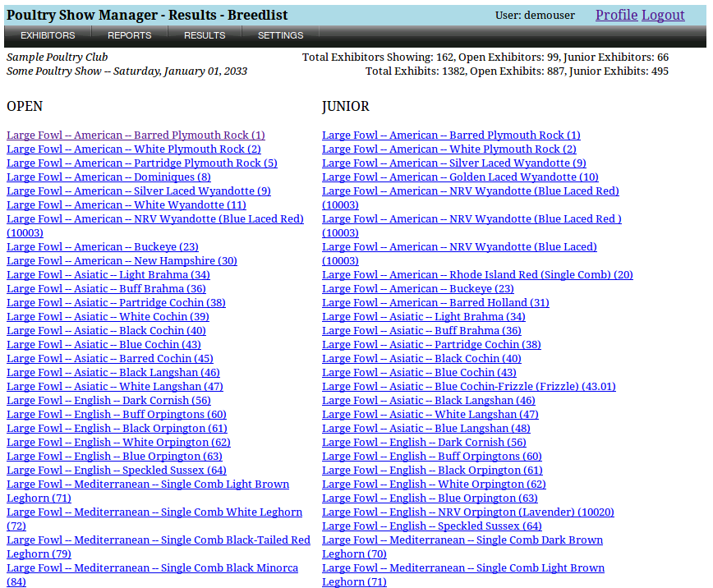Select Junior Rhode Island Red (Single Comb) link
The image size is (713, 588).
[477, 275]
